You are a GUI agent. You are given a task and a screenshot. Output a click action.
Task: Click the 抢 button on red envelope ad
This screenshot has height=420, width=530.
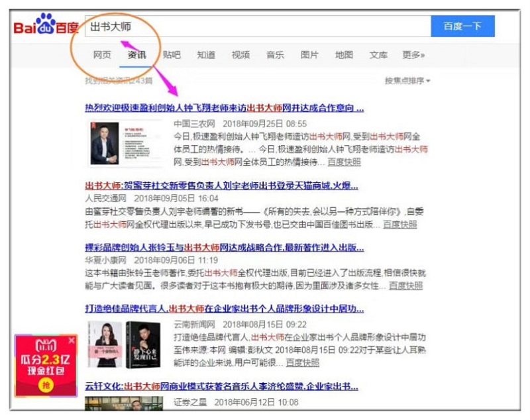(x=46, y=386)
